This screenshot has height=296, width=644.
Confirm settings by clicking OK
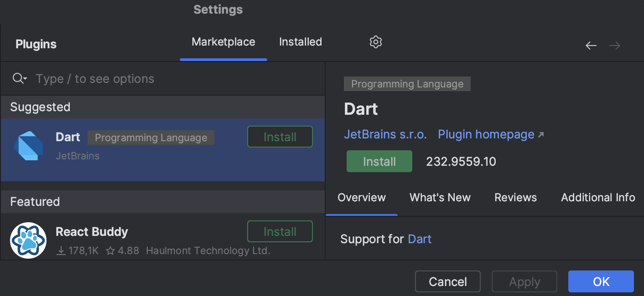pyautogui.click(x=601, y=281)
